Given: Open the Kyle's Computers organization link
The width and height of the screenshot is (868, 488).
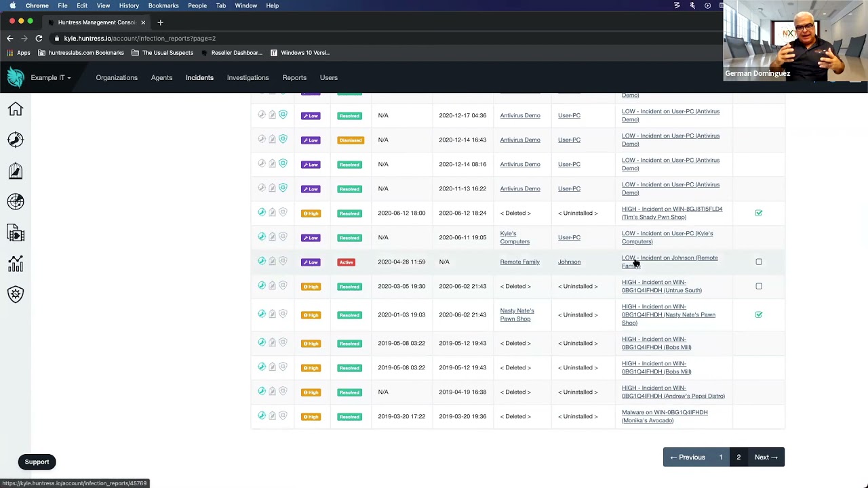Looking at the screenshot, I should click(x=515, y=237).
